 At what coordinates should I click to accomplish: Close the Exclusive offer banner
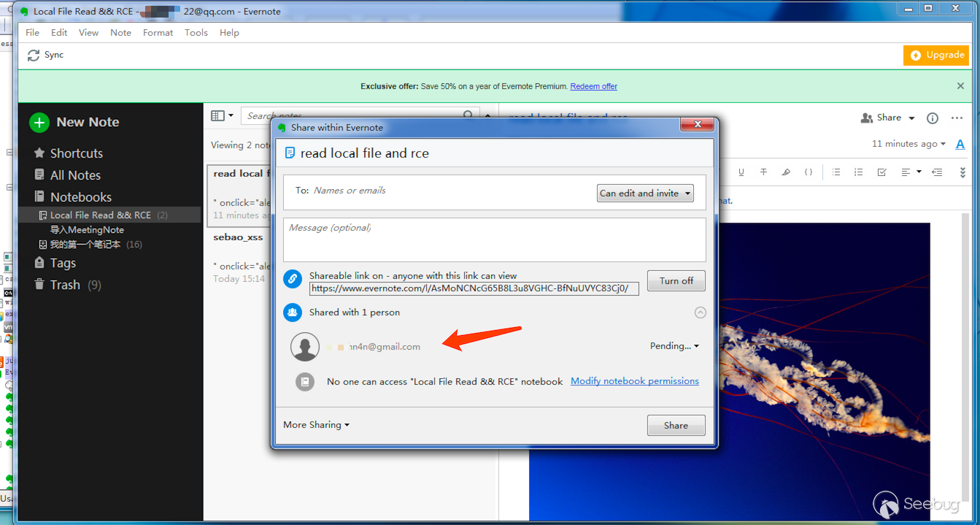pos(960,86)
